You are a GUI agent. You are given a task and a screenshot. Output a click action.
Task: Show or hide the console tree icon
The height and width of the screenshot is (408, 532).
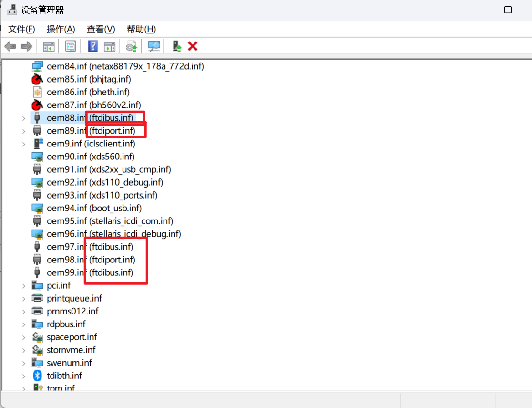coord(49,46)
